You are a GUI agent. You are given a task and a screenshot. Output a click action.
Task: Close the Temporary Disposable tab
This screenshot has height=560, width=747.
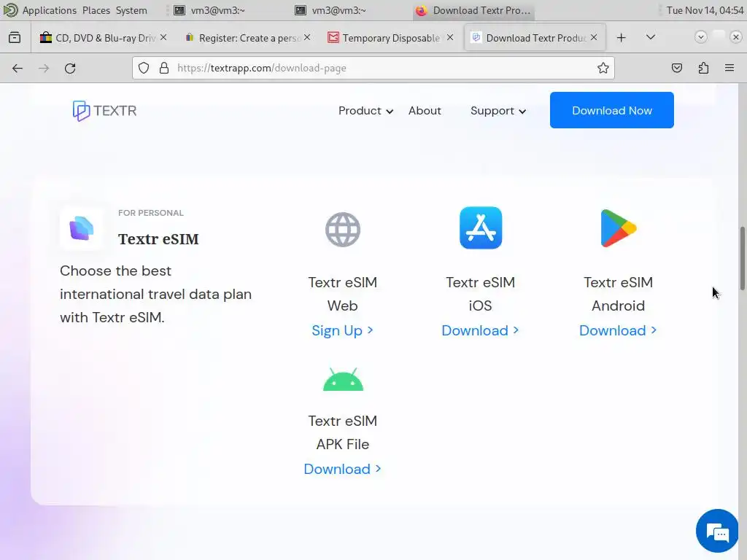point(450,37)
